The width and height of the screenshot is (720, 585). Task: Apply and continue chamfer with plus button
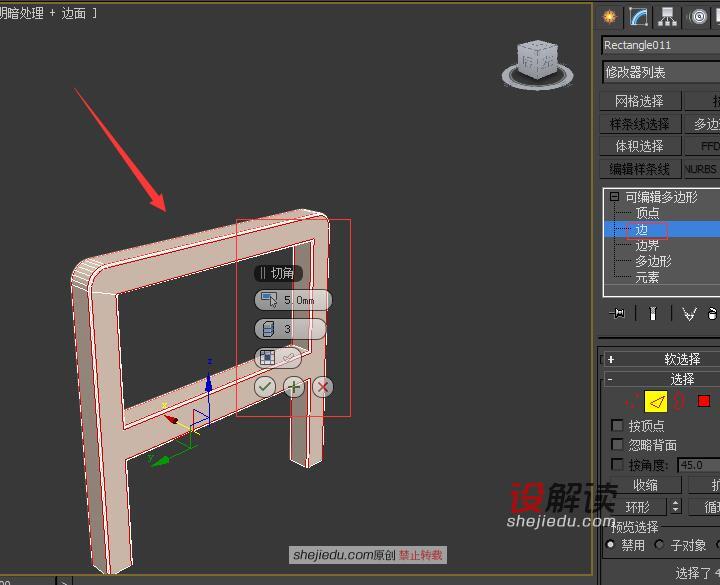[x=294, y=387]
